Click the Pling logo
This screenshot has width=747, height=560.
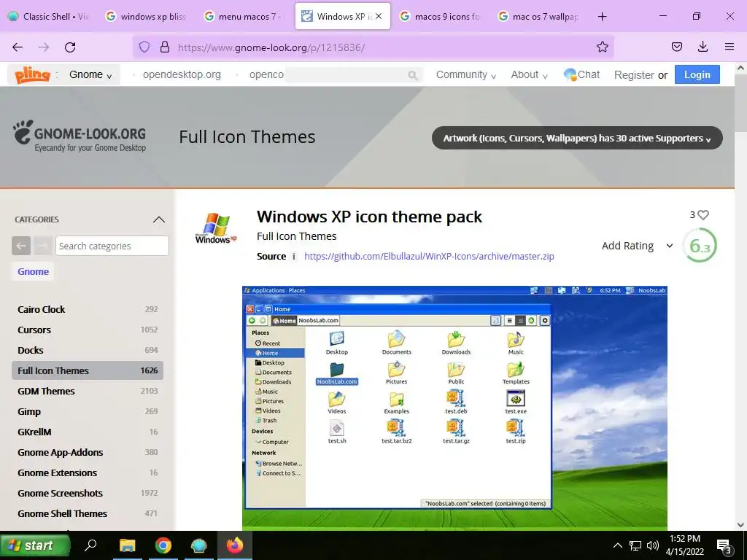[x=32, y=75]
